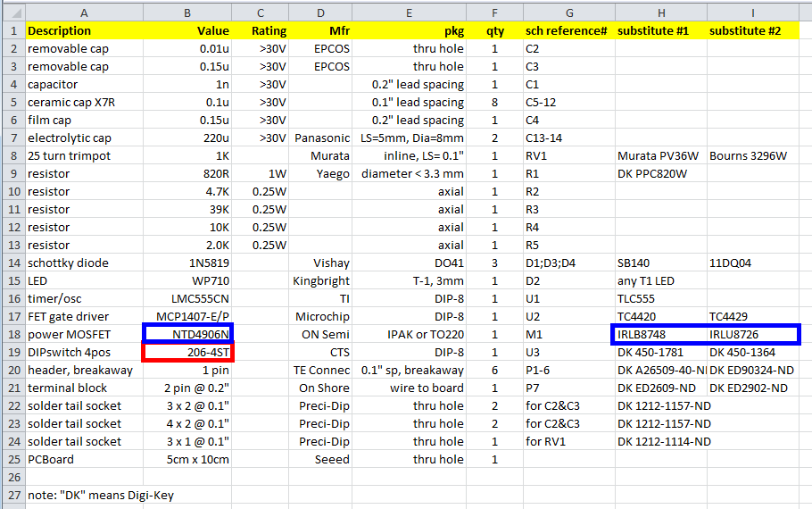812x509 pixels.
Task: Select the 206-4ST value cell
Action: (187, 353)
